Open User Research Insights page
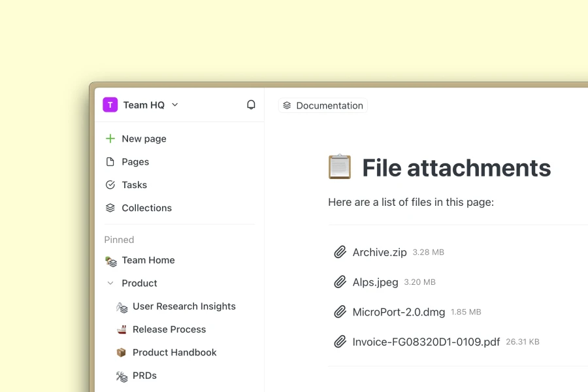 184,306
